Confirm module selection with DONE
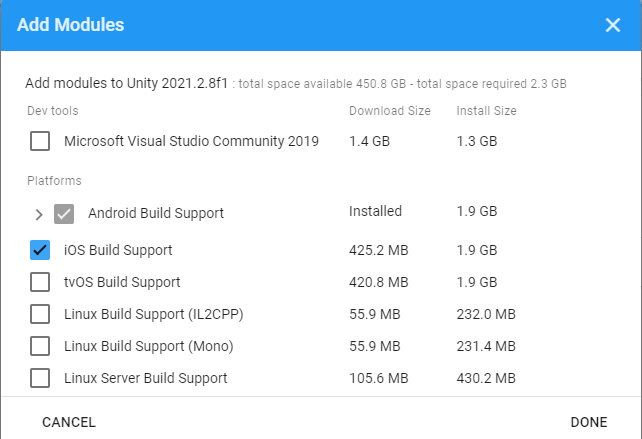 [x=588, y=422]
